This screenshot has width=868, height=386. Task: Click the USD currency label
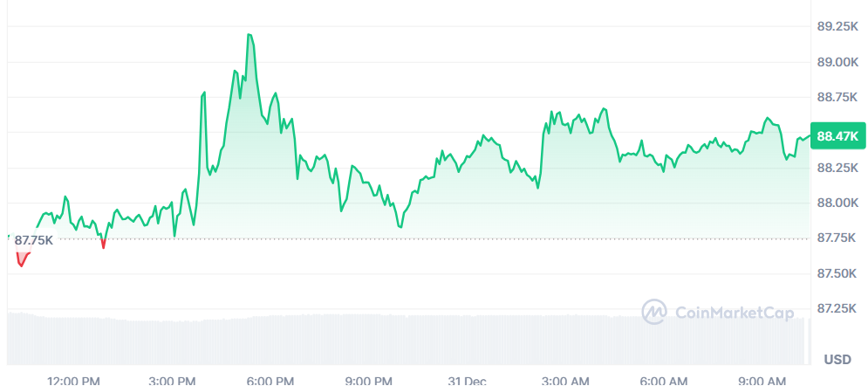click(837, 360)
